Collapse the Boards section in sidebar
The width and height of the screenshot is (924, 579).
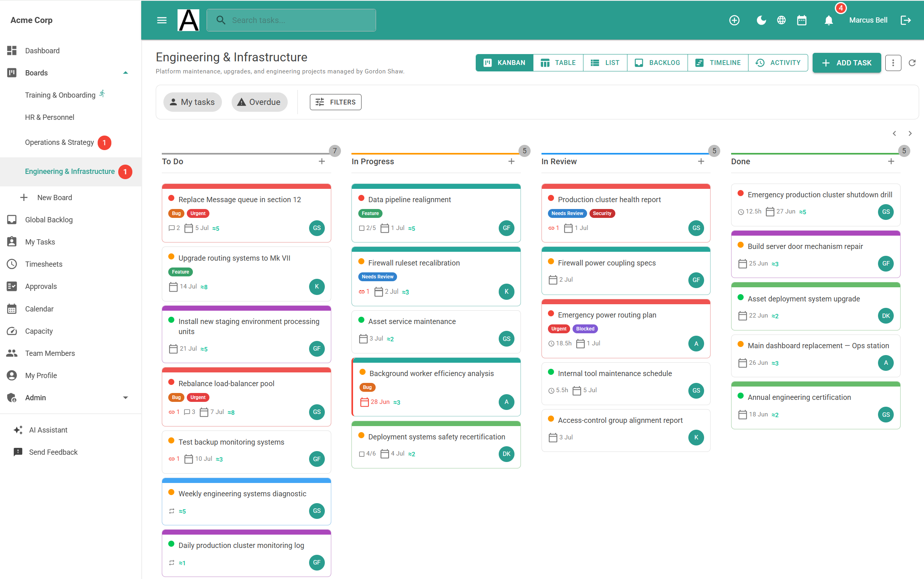click(x=125, y=73)
